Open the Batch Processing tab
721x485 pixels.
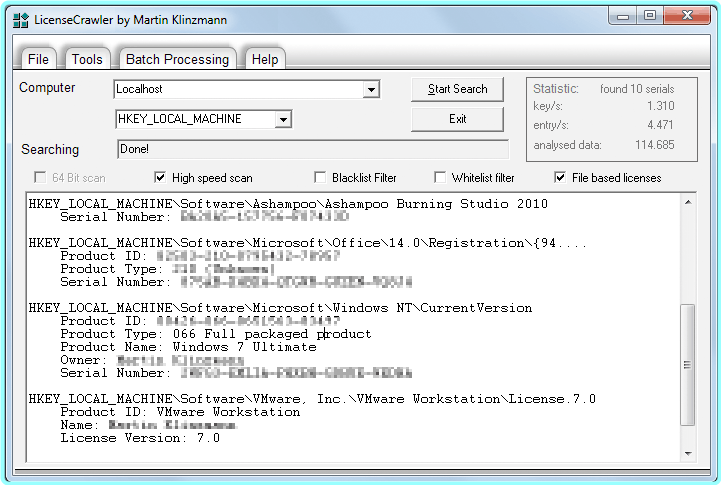point(177,59)
